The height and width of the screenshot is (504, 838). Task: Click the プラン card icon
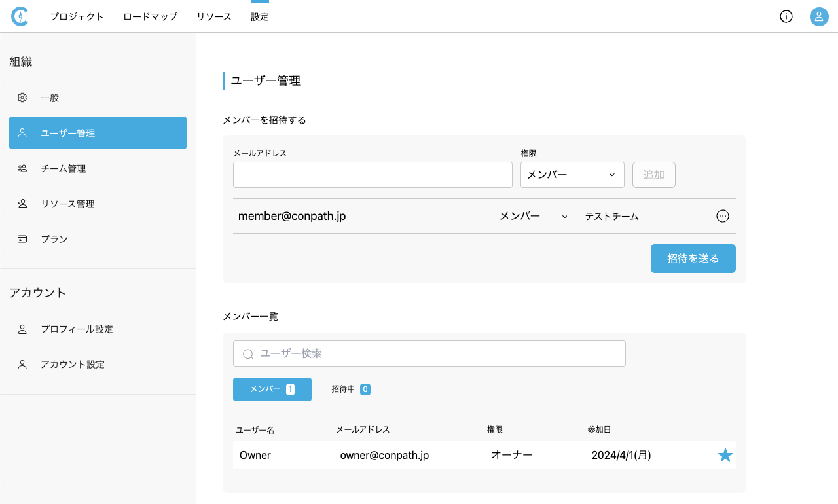click(x=22, y=239)
